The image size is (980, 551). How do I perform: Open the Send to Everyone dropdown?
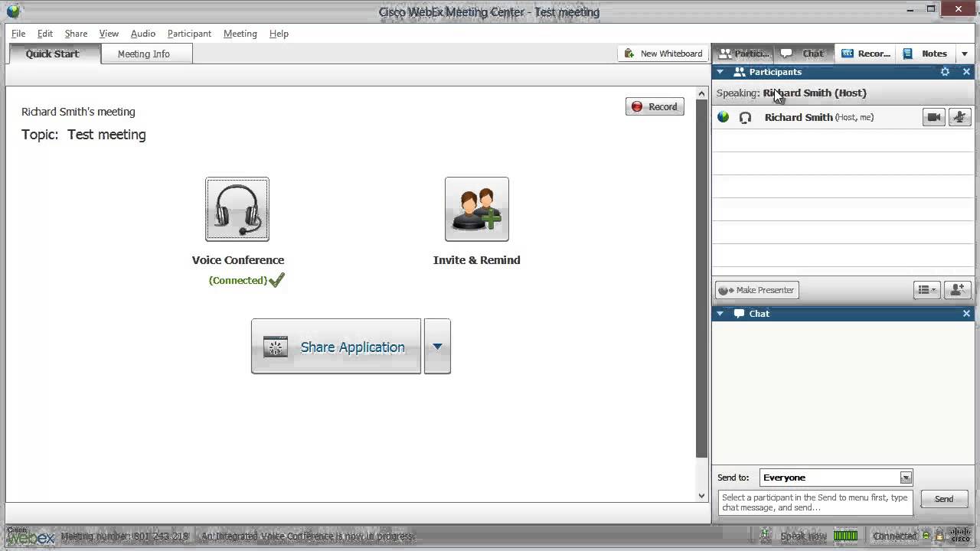836,478
